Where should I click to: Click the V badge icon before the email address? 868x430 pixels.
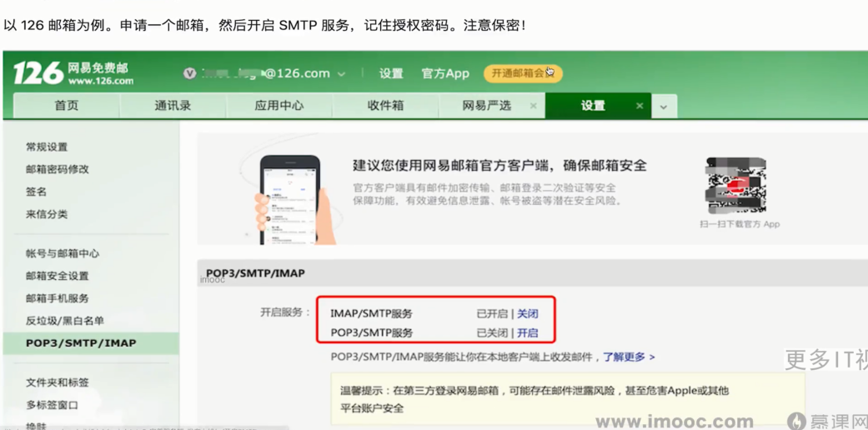[190, 73]
